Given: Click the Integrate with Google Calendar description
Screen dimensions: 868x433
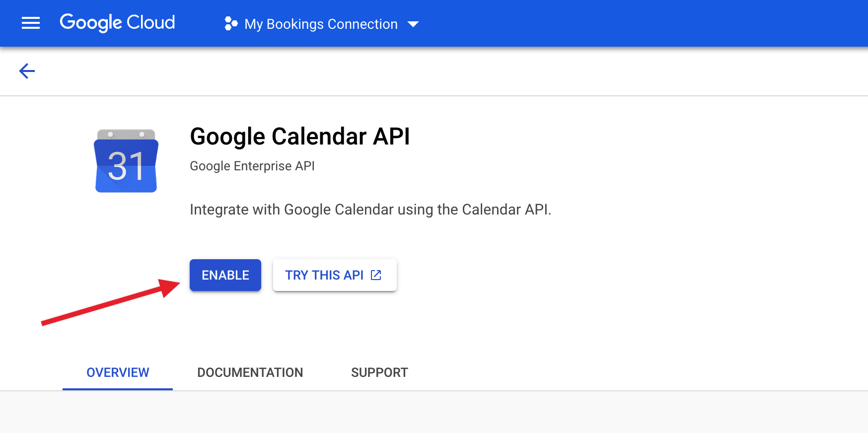Looking at the screenshot, I should (370, 210).
